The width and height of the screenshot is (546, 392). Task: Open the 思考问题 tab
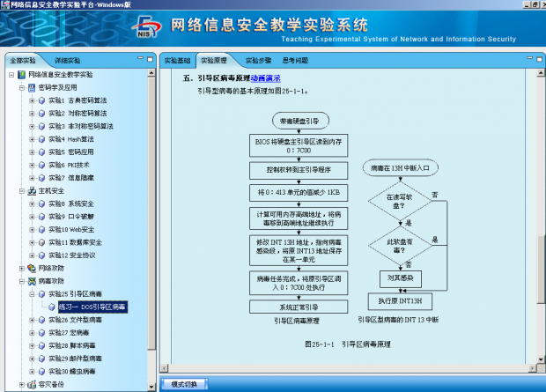(x=295, y=61)
